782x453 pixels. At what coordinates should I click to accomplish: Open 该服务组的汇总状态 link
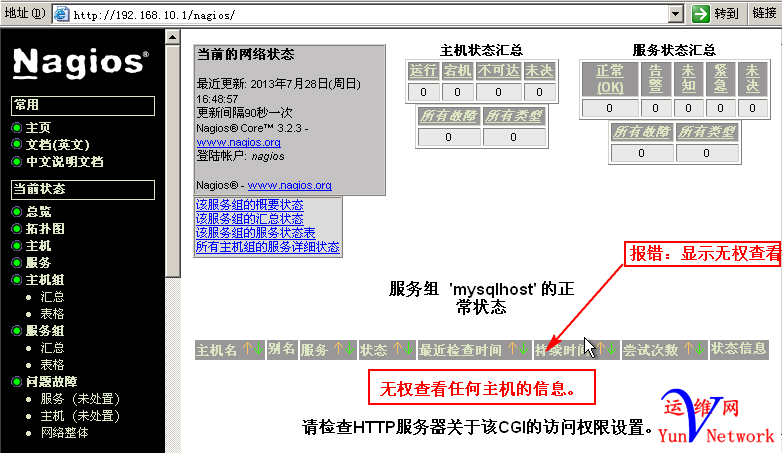pos(249,219)
